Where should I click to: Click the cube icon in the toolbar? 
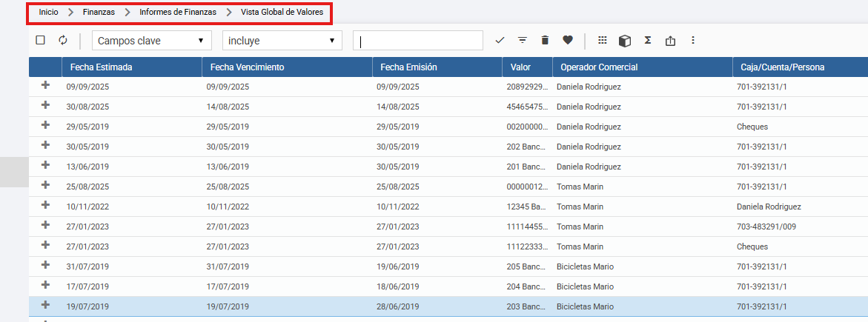(625, 41)
